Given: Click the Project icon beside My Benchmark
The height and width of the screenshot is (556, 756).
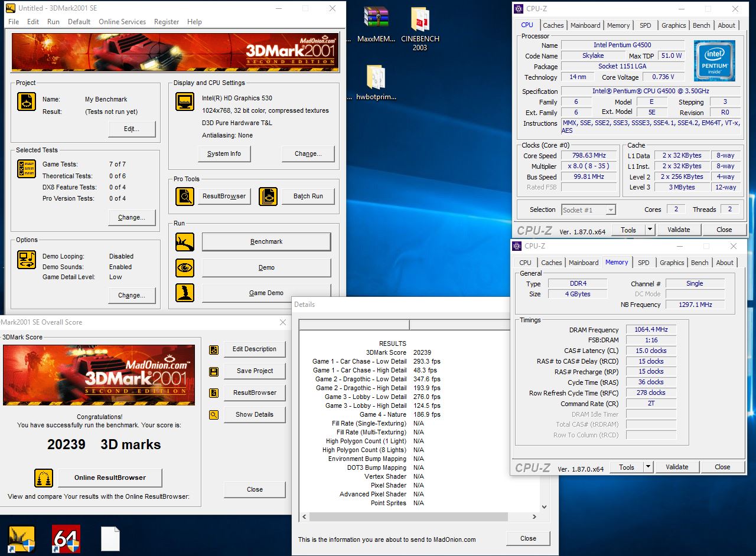Looking at the screenshot, I should [x=26, y=102].
